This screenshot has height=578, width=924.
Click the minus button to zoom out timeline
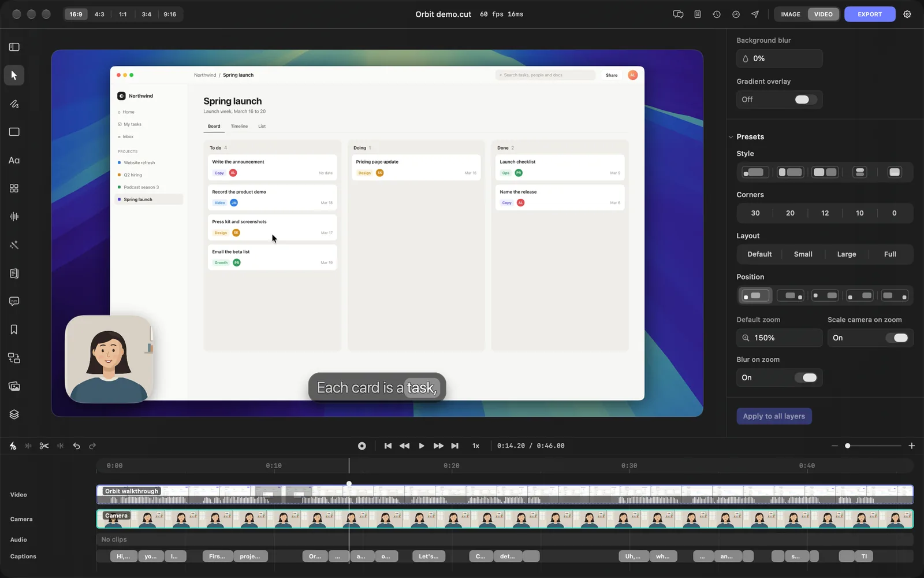pyautogui.click(x=834, y=446)
